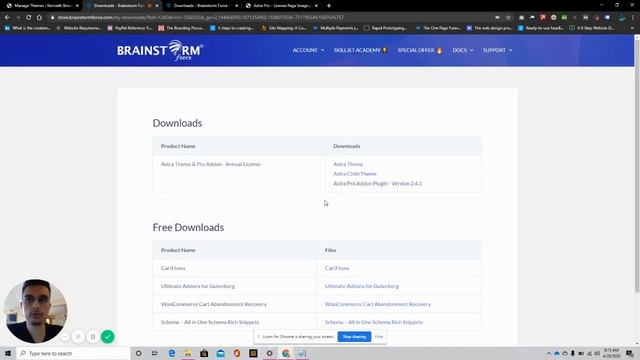Viewport: 640px width, 360px height.
Task: Download the Astra Child Theme
Action: [355, 174]
